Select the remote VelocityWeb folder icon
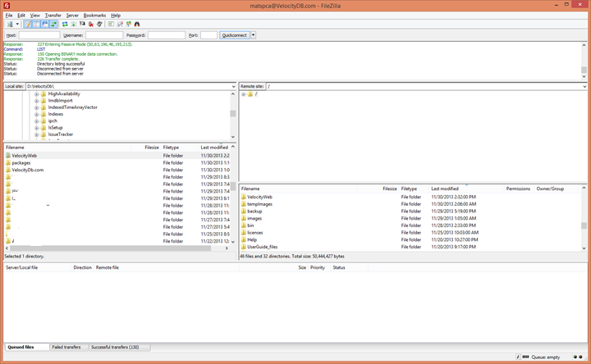This screenshot has width=591, height=364. [x=244, y=197]
